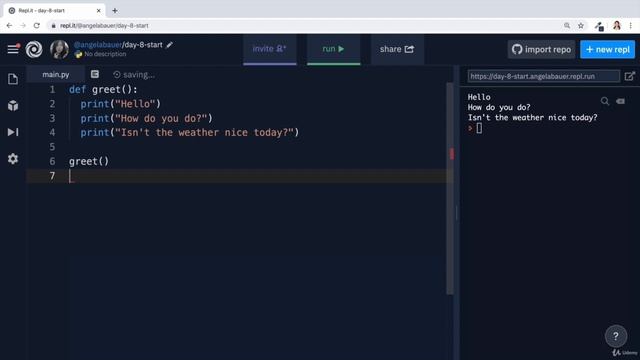Create a new repl
640x360 pixels.
607,49
